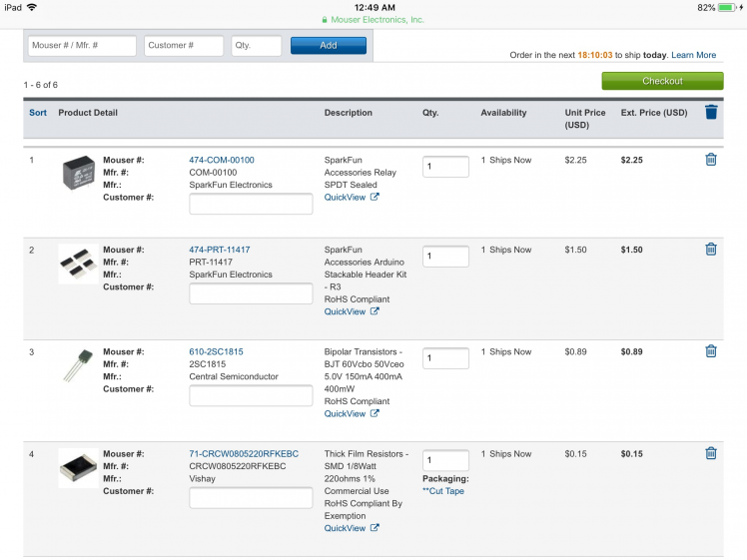The image size is (747, 560).
Task: Open the Learn More shipping link
Action: coord(693,55)
